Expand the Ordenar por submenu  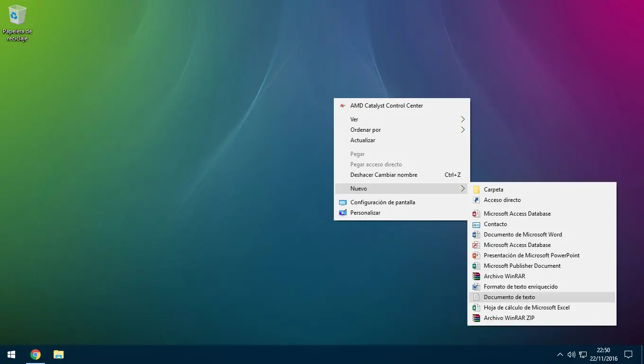click(402, 130)
